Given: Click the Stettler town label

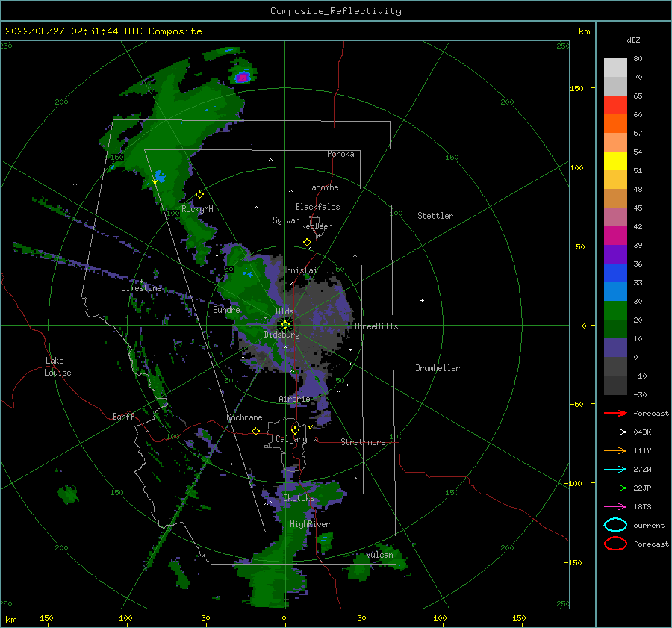Looking at the screenshot, I should click(x=435, y=216).
